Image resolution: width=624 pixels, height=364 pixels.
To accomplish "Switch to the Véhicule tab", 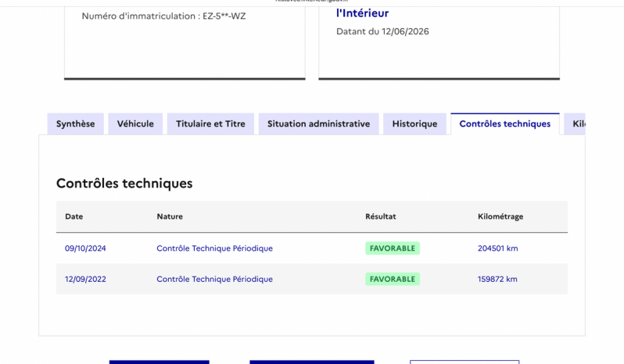I will pyautogui.click(x=135, y=123).
